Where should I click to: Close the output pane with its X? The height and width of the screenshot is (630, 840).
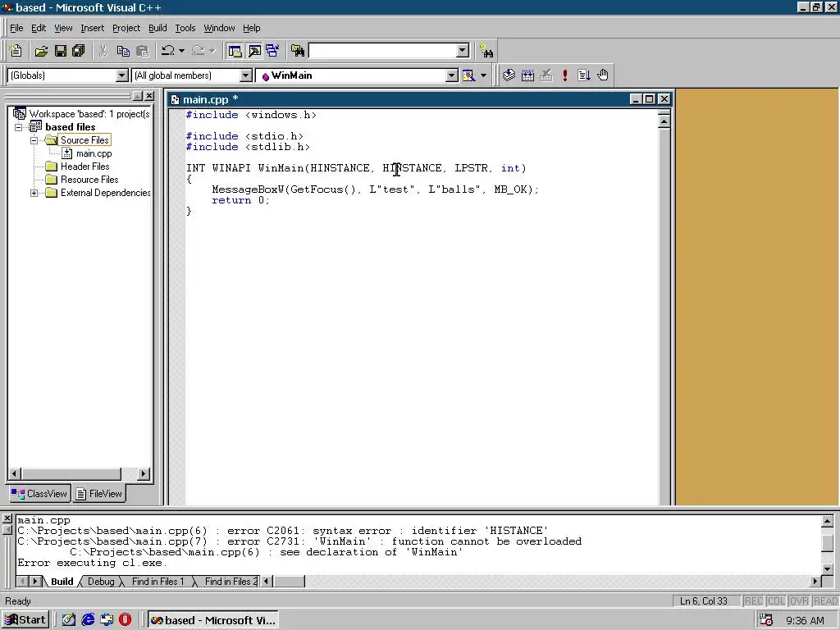coord(7,518)
